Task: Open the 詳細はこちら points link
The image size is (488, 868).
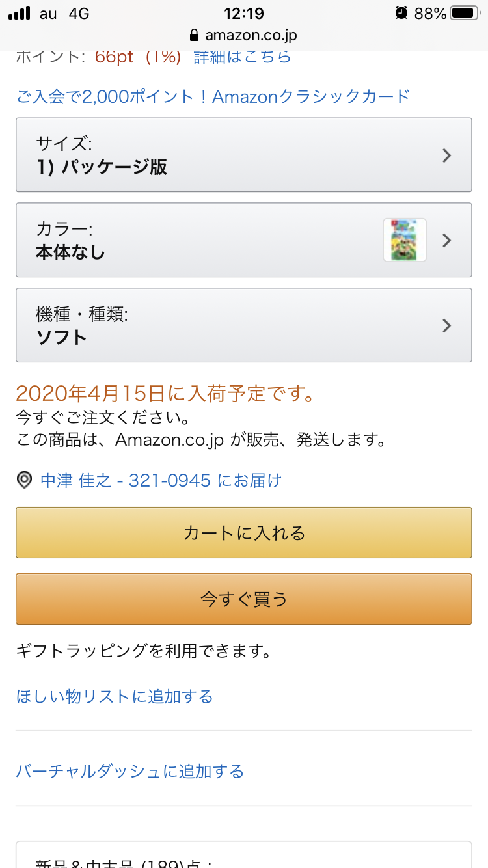Action: pos(242,57)
